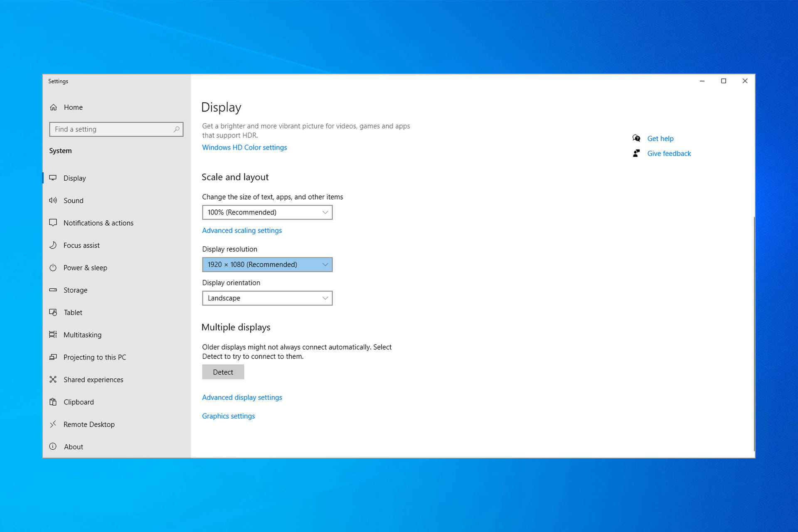Click the Clipboard icon
798x532 pixels.
tap(53, 402)
